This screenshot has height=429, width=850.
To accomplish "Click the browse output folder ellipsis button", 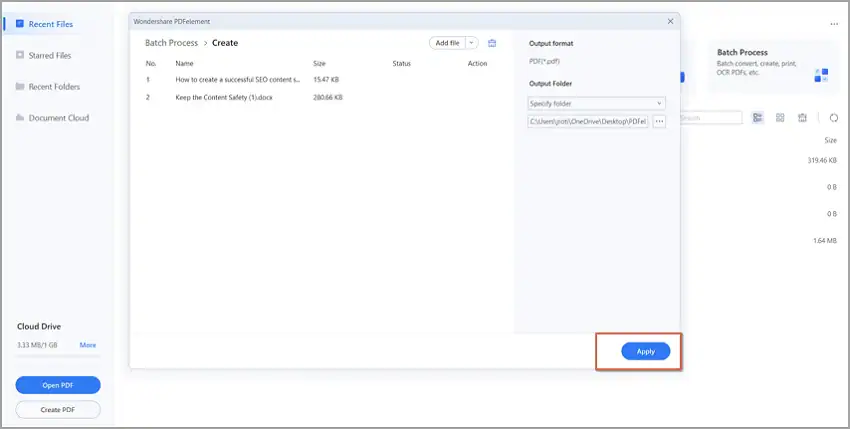I will coord(659,121).
